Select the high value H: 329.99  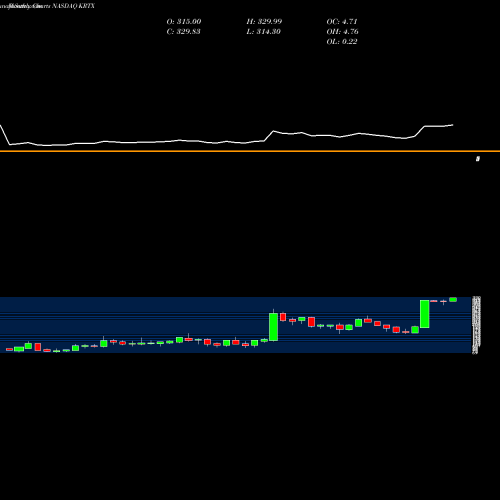[264, 22]
